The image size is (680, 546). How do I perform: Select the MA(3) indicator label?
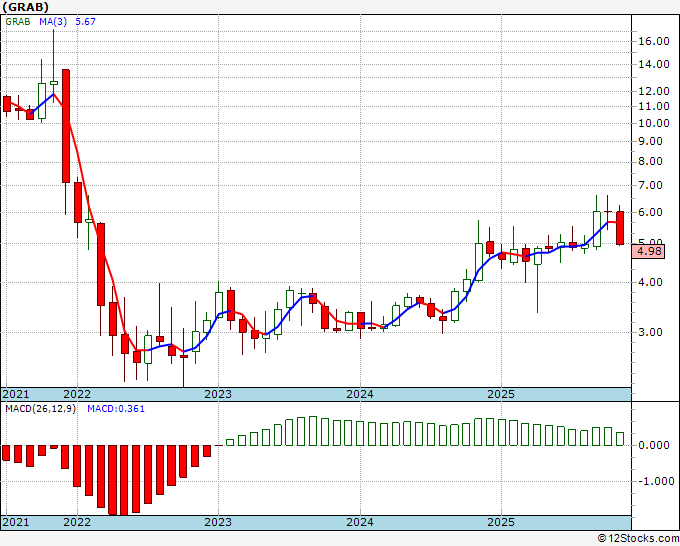click(x=53, y=22)
